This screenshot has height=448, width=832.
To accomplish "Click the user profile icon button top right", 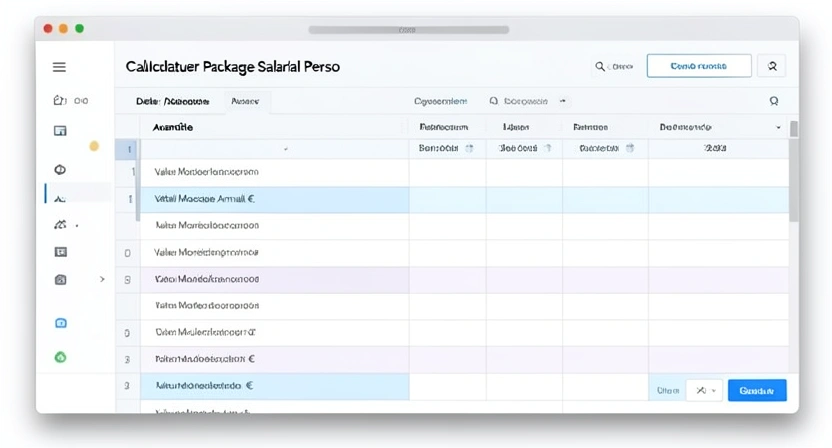I will pyautogui.click(x=772, y=66).
